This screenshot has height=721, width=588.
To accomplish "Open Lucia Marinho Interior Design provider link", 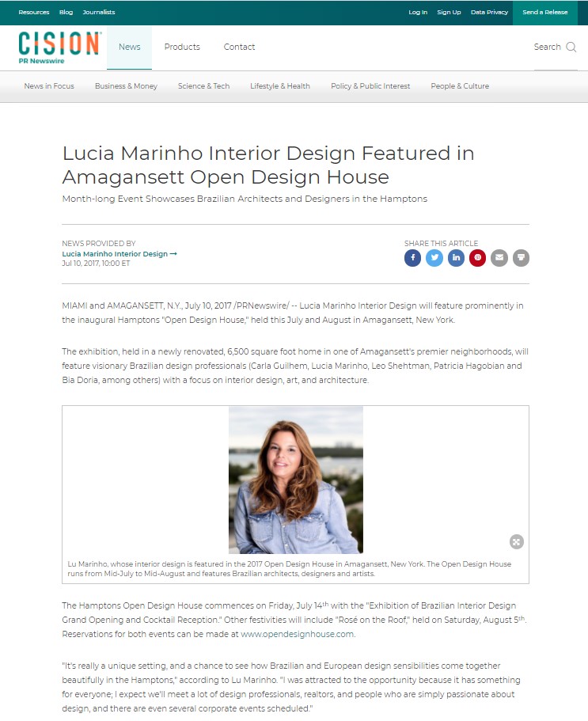I will [x=119, y=254].
